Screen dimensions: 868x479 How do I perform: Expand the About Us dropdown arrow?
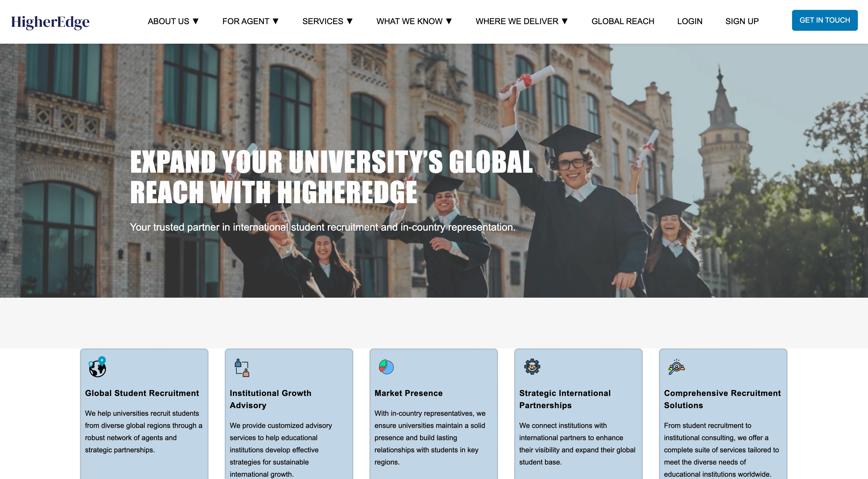196,21
